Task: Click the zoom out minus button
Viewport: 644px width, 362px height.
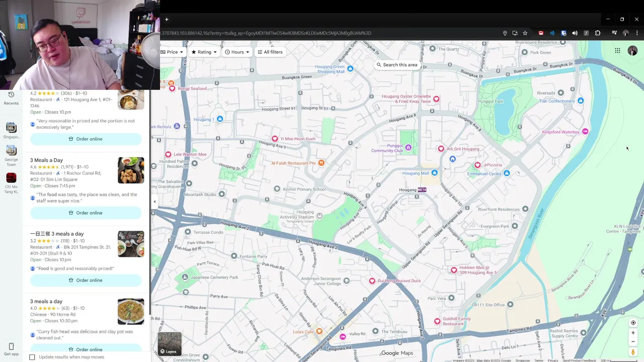Action: tap(633, 342)
